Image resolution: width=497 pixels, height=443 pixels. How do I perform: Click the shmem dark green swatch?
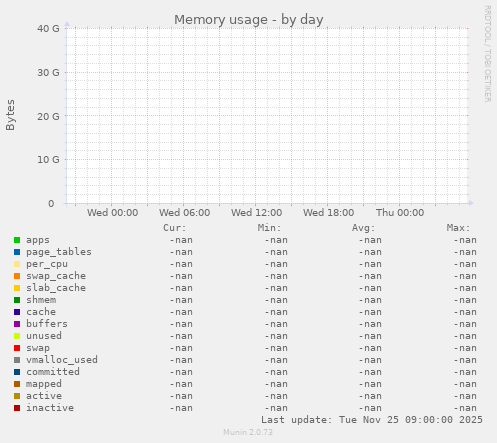[x=17, y=300]
